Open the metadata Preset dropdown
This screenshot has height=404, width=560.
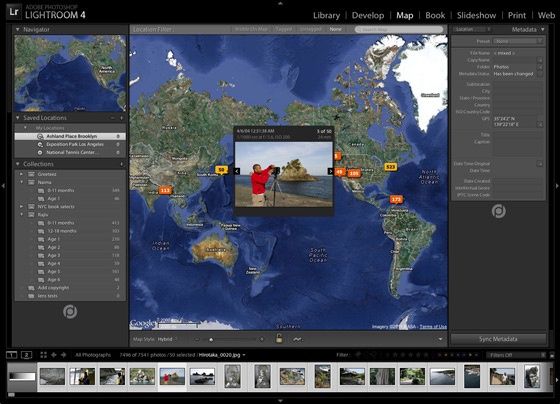pyautogui.click(x=519, y=41)
